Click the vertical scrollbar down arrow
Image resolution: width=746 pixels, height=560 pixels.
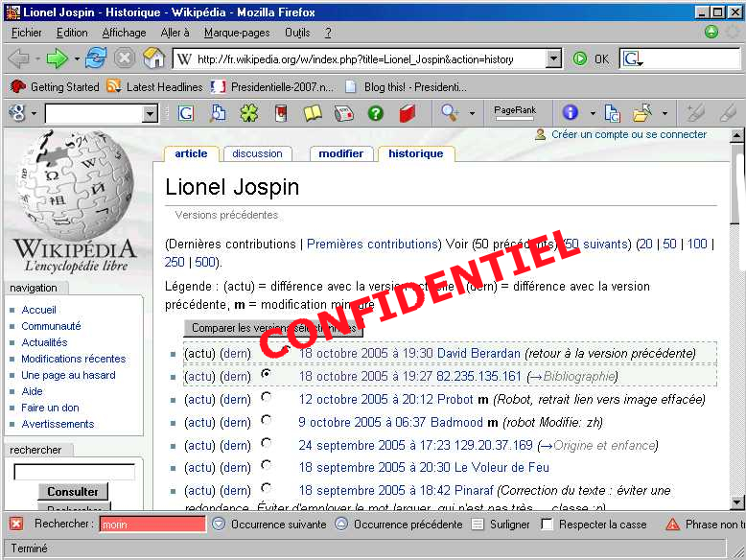pos(737,502)
